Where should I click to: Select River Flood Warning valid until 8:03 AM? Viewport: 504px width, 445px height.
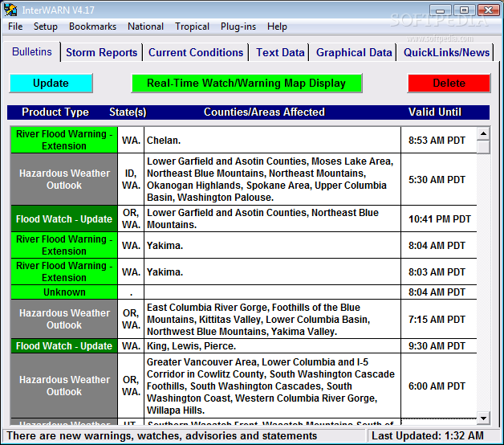(64, 271)
